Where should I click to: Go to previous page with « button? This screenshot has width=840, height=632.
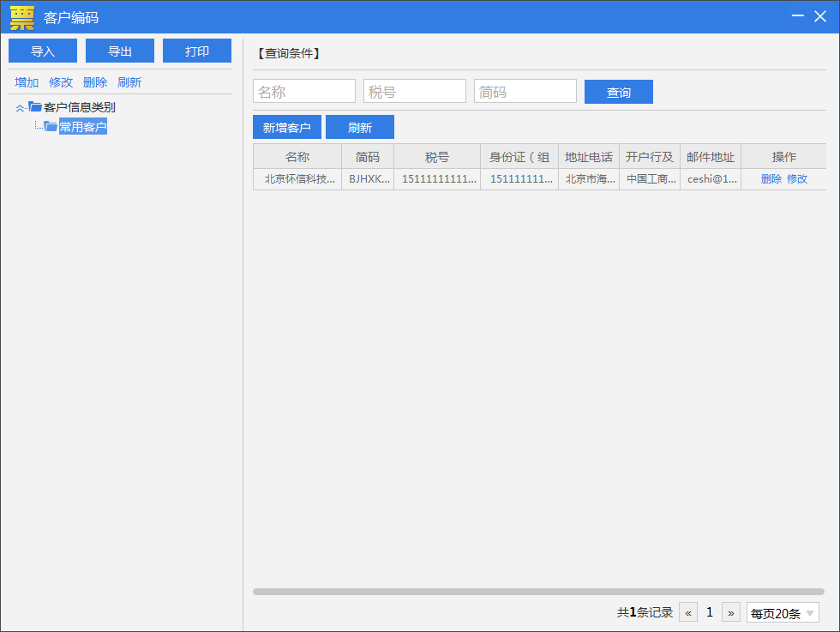click(x=688, y=612)
